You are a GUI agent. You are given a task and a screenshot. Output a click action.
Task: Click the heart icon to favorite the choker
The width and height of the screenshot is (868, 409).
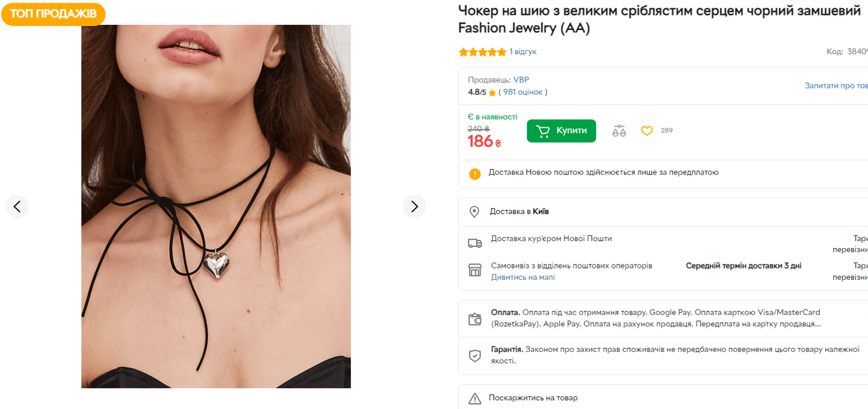(x=647, y=130)
